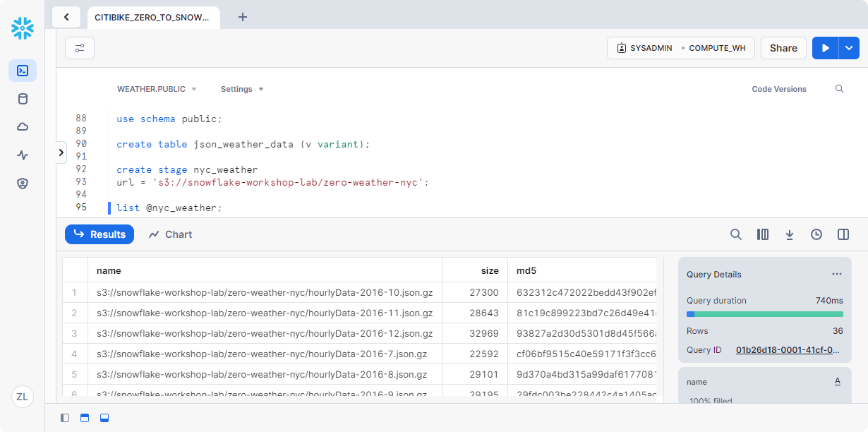Expand the WEATHER.PUBLIC schema dropdown

(x=157, y=89)
